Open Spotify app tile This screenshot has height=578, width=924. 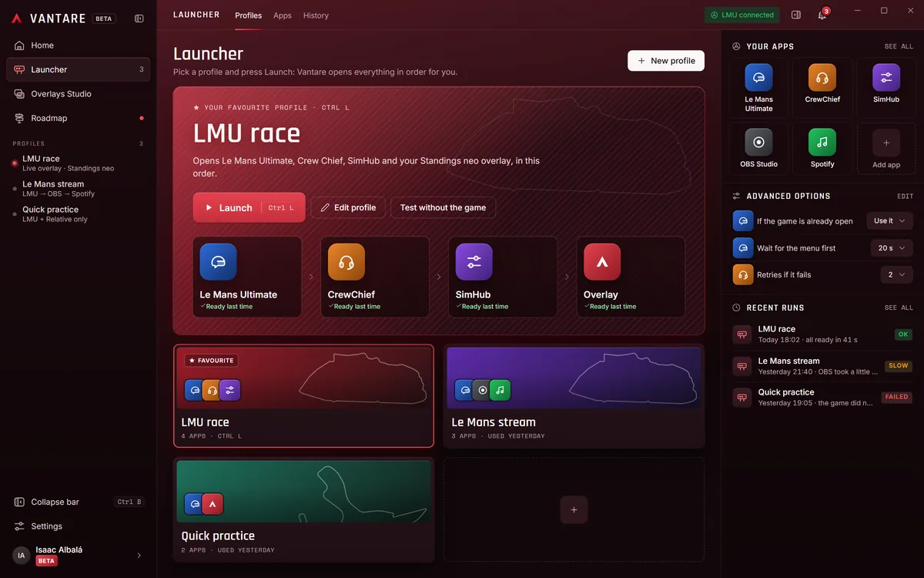click(822, 150)
